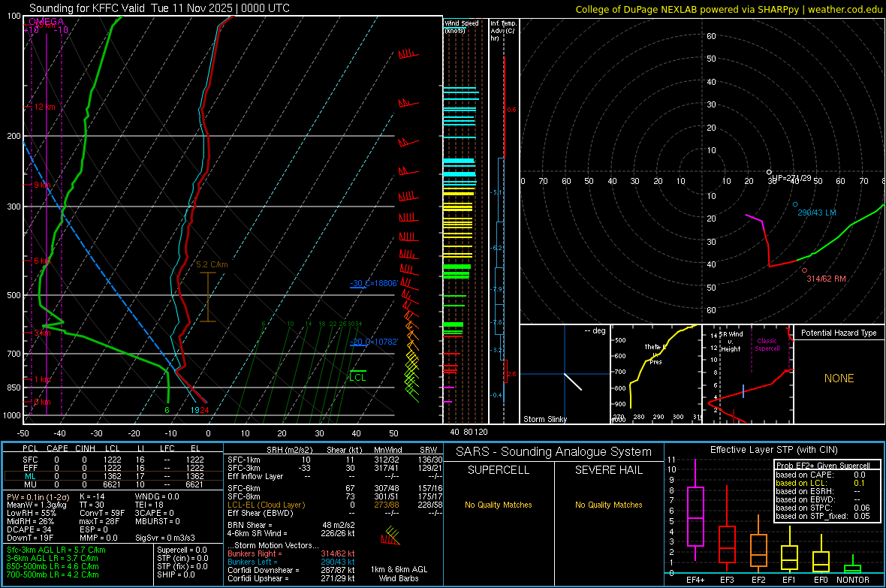Screen dimensions: 886x588
Task: Click the '-30 C=18806' height label
Action: (374, 283)
